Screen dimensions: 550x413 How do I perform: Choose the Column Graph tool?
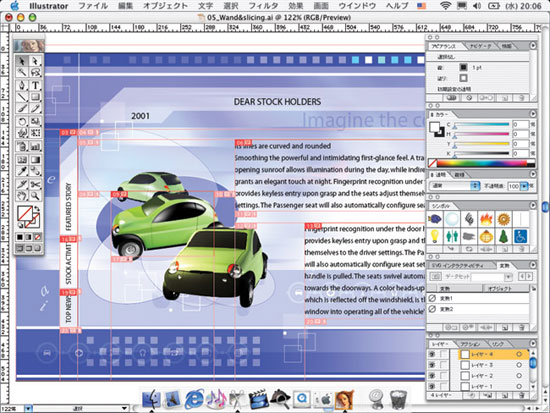tap(35, 146)
